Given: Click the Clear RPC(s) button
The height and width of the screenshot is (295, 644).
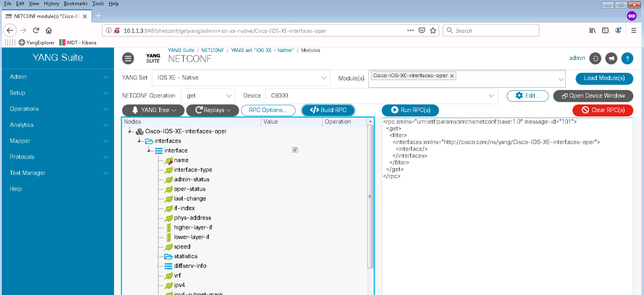Looking at the screenshot, I should tap(602, 110).
